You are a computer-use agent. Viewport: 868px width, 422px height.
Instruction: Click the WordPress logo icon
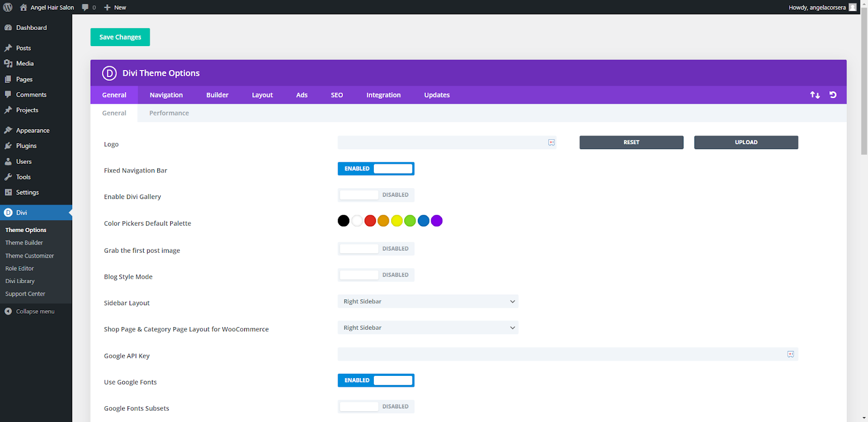point(8,7)
